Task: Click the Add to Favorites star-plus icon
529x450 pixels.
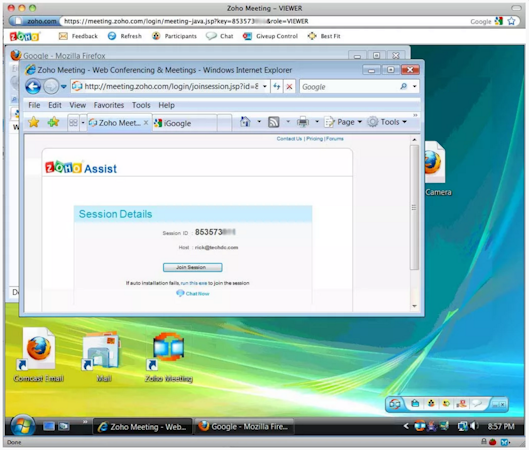Action: (x=53, y=122)
